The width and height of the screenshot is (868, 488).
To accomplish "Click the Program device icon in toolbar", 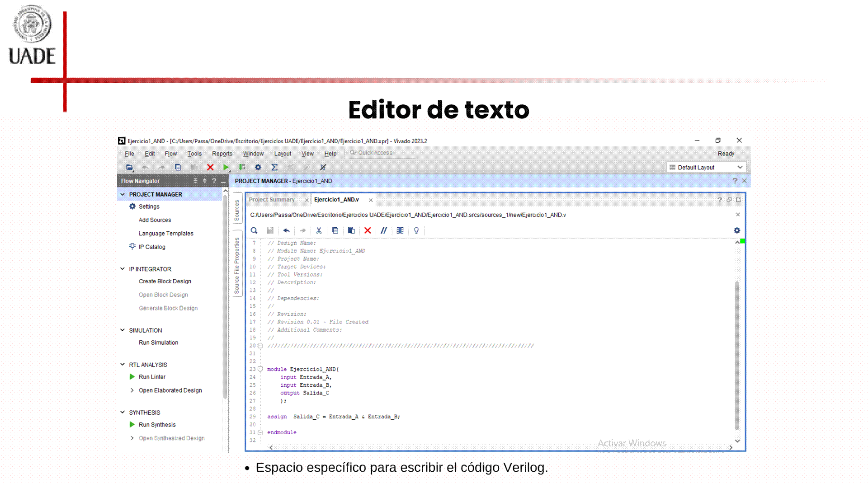I will pyautogui.click(x=242, y=167).
